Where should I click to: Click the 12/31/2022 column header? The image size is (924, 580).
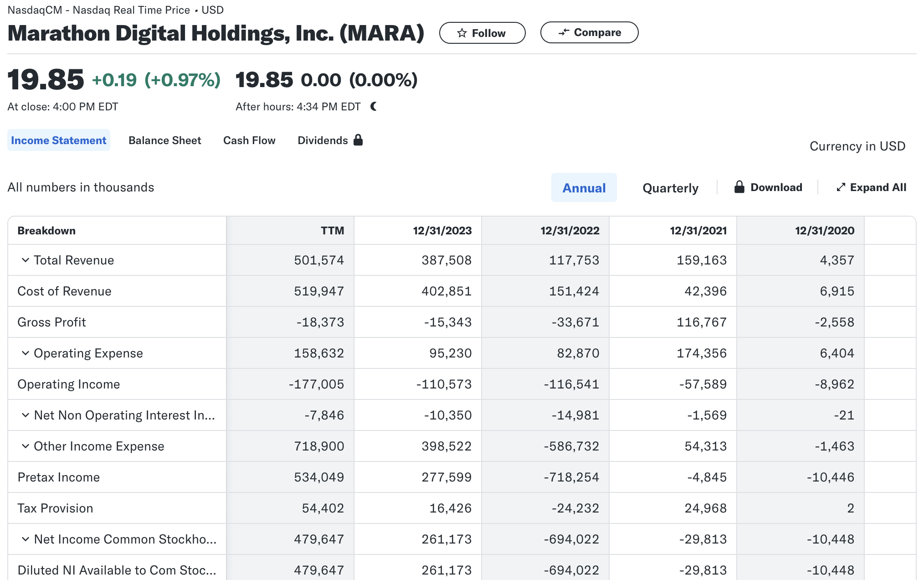(570, 231)
